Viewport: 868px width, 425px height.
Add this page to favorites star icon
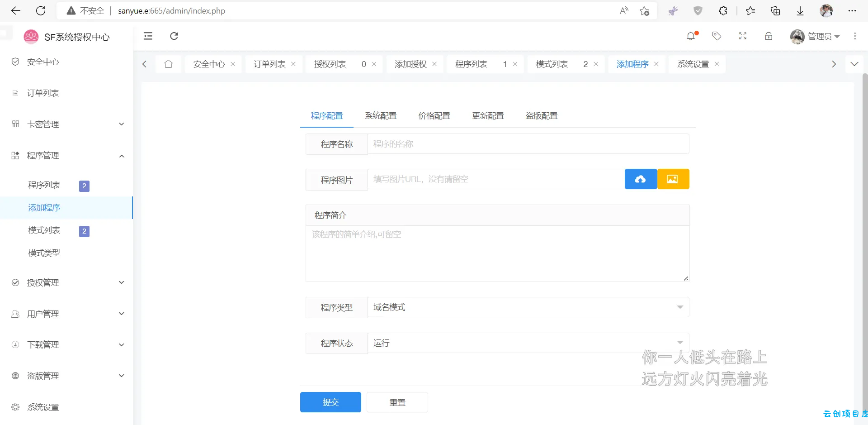pyautogui.click(x=645, y=11)
